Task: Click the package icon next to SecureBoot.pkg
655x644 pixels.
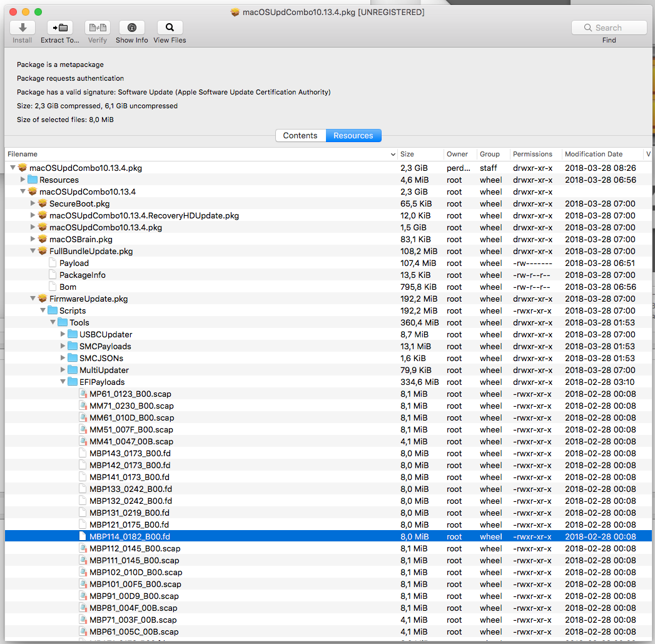Action: [41, 203]
